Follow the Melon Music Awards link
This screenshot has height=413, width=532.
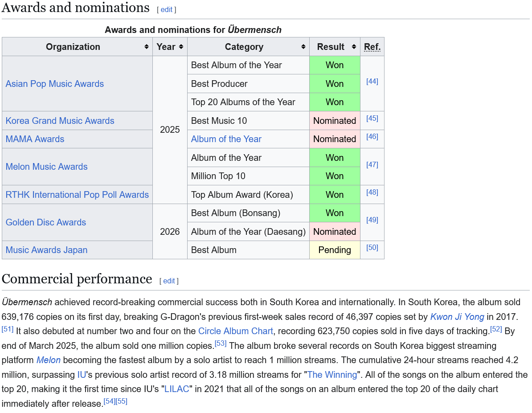coord(46,167)
